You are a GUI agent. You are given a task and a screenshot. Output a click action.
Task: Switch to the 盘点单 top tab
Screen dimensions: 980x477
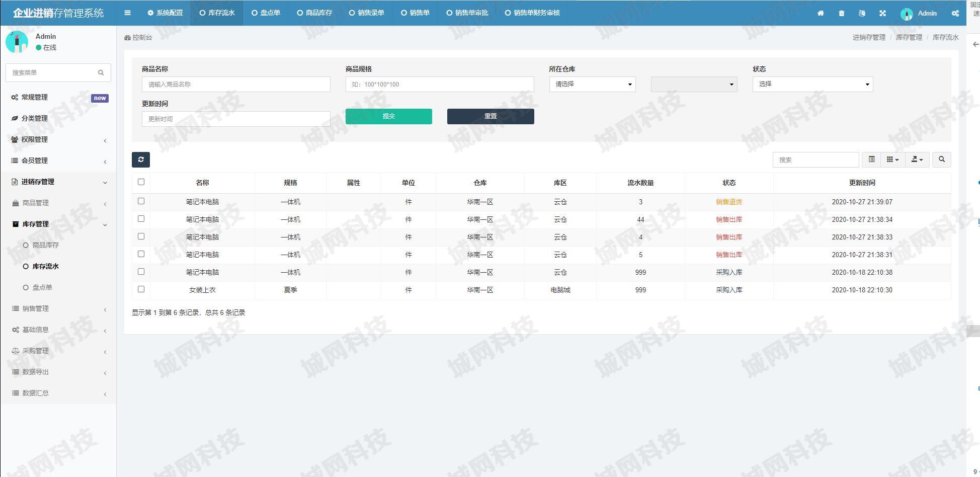266,13
